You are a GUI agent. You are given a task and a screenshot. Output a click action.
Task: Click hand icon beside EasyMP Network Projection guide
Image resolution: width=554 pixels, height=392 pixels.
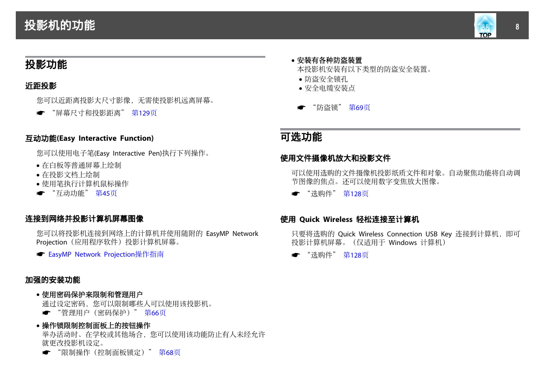click(x=42, y=254)
